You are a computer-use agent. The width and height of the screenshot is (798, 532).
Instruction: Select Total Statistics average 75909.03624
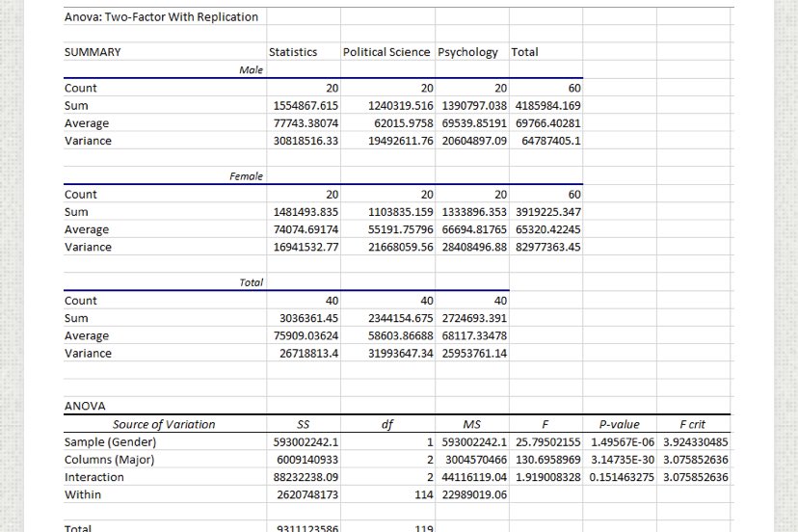[x=306, y=336]
